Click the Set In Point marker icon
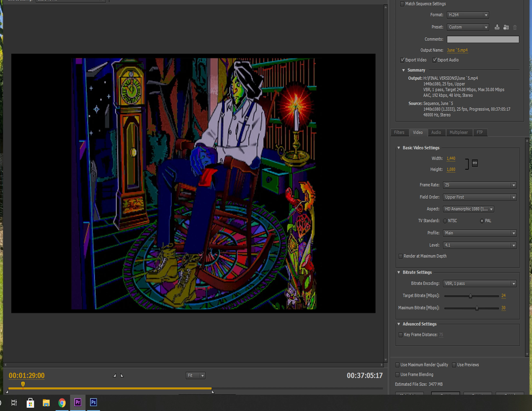Screen dimensions: 532x411 (x=114, y=375)
